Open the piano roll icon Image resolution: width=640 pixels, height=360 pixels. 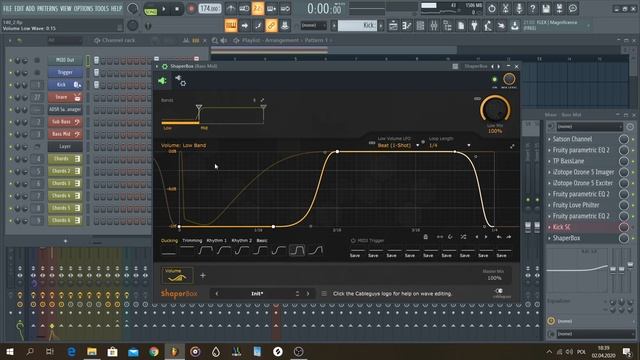tap(407, 26)
